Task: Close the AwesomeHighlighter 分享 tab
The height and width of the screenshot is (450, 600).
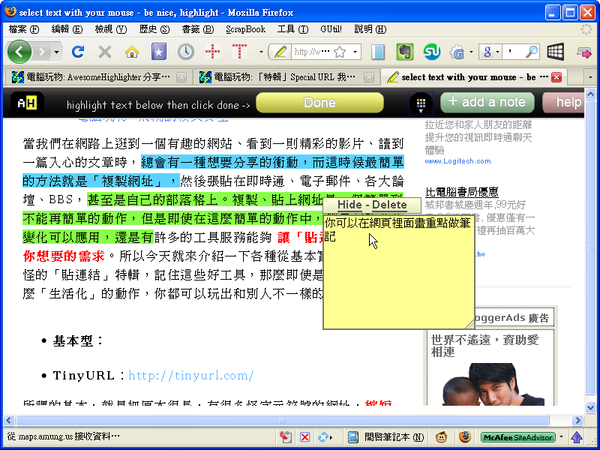Action: tap(181, 77)
